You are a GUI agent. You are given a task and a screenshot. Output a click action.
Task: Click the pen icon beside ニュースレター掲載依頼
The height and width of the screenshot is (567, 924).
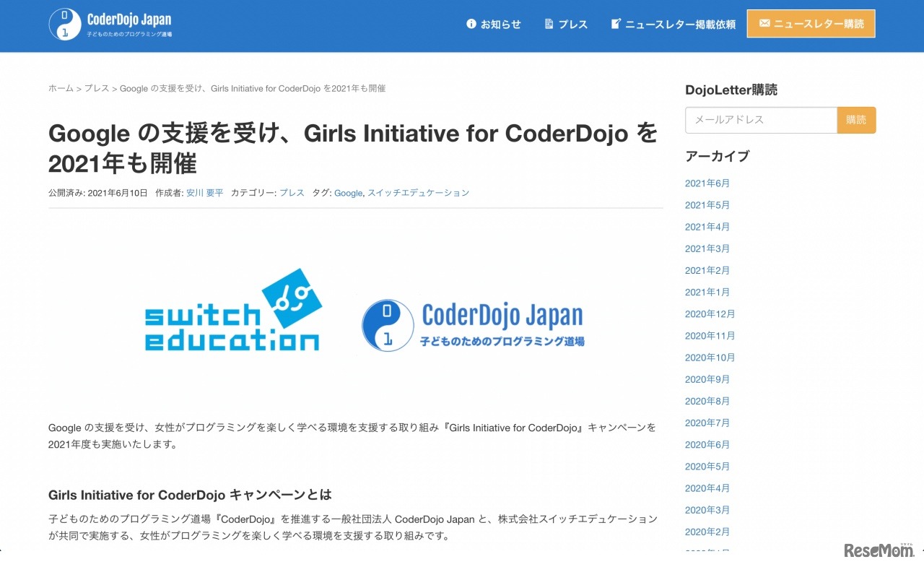(615, 23)
